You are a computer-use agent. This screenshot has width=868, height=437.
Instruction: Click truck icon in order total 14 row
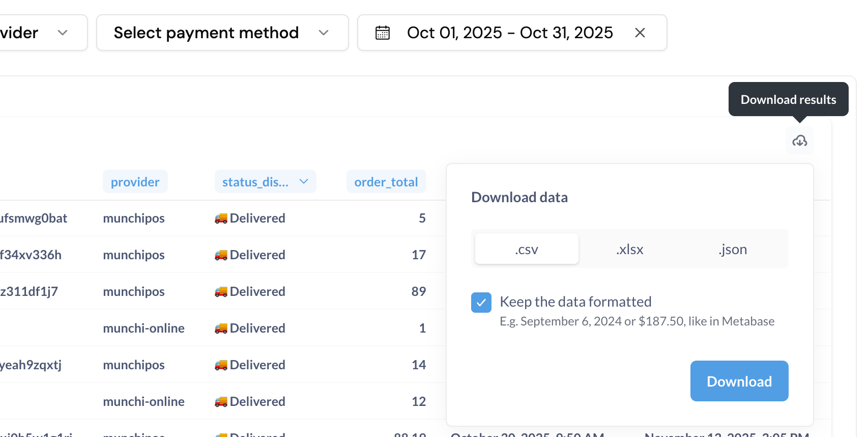coord(221,365)
